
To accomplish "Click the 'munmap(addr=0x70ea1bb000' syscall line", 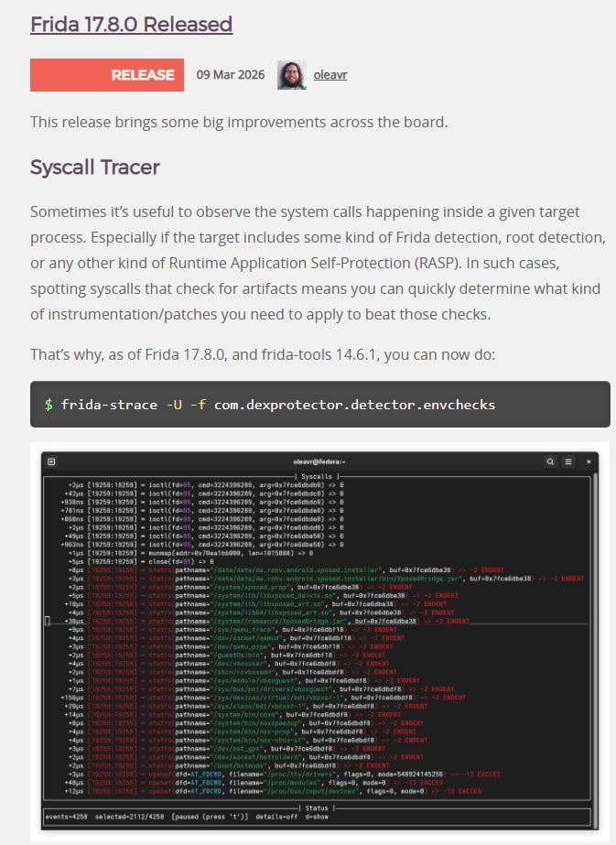I will point(190,553).
